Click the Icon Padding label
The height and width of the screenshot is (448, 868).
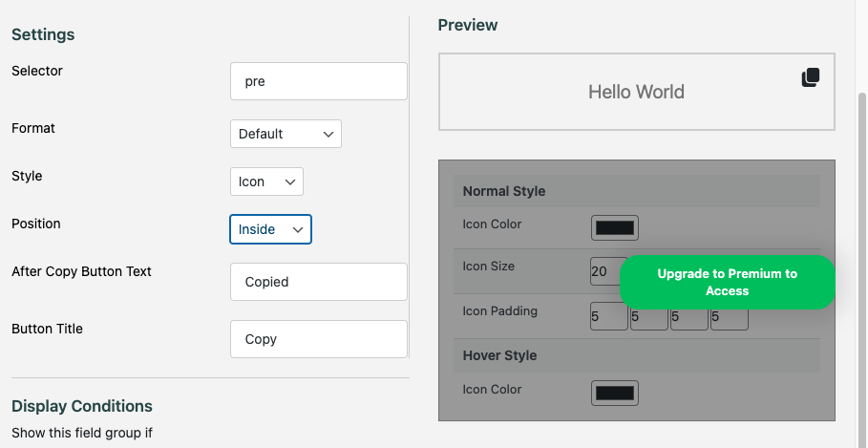(x=499, y=310)
